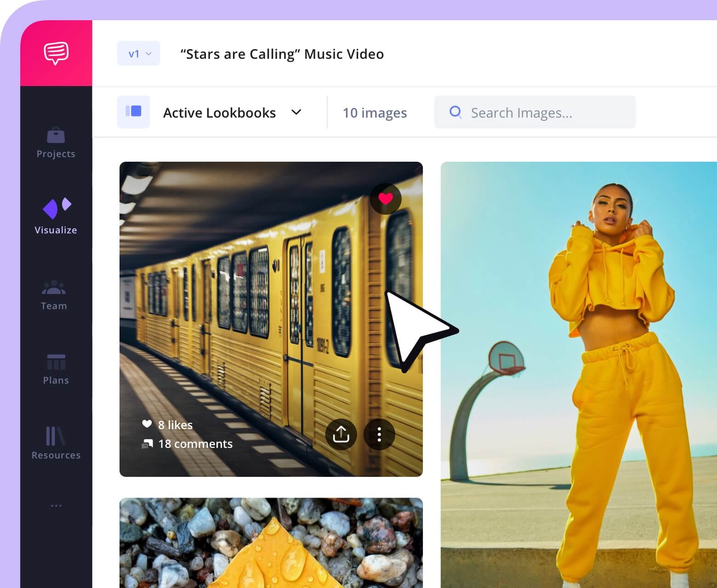Open the 18 comments link
Viewport: 717px width, 588px height.
click(195, 444)
